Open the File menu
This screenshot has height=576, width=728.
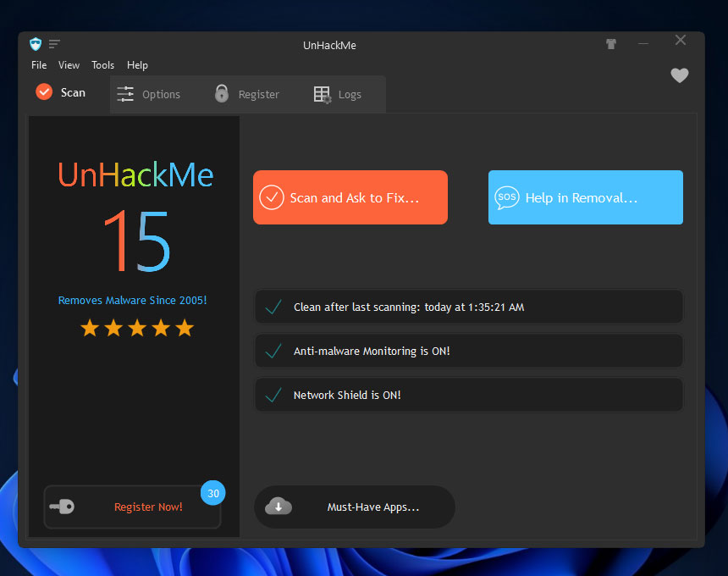[x=39, y=65]
